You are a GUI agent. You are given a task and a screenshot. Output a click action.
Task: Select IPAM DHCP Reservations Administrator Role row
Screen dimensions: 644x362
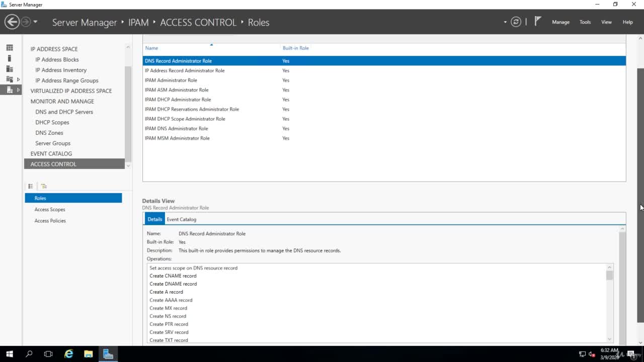coord(384,109)
